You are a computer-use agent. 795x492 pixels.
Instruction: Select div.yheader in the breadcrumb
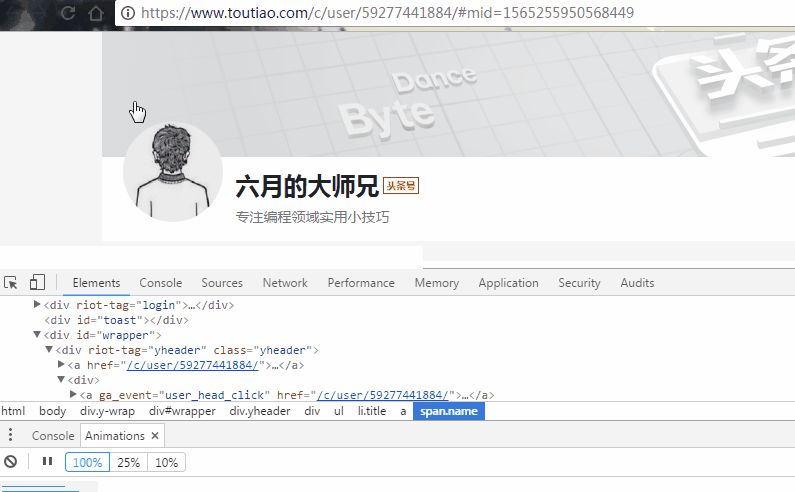260,411
